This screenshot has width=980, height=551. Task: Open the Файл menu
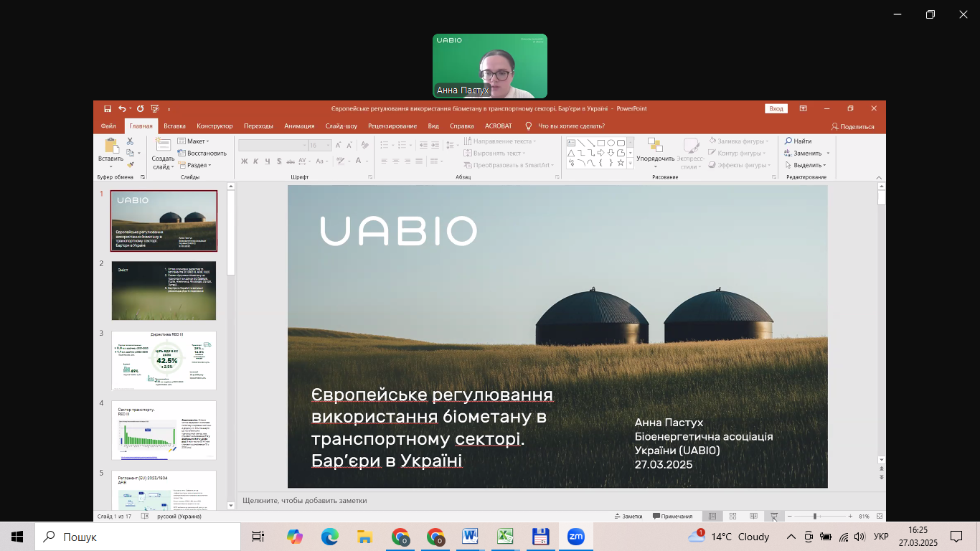click(108, 126)
